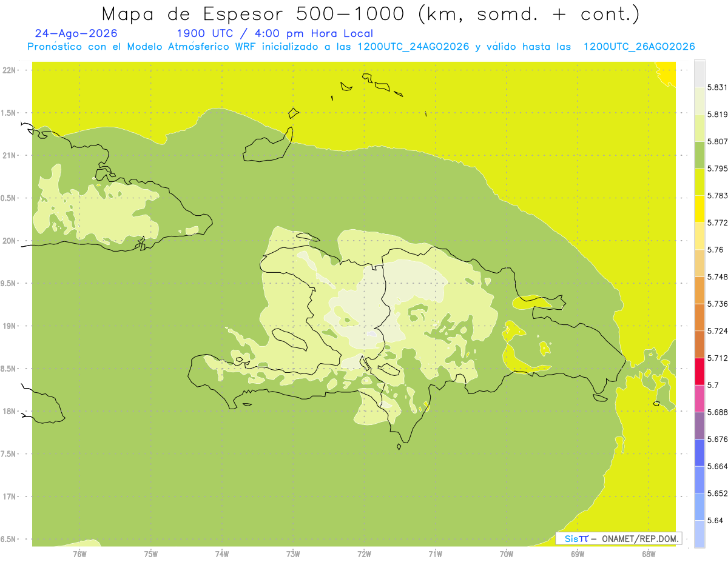Click the colorbar value '5.831'

[717, 87]
